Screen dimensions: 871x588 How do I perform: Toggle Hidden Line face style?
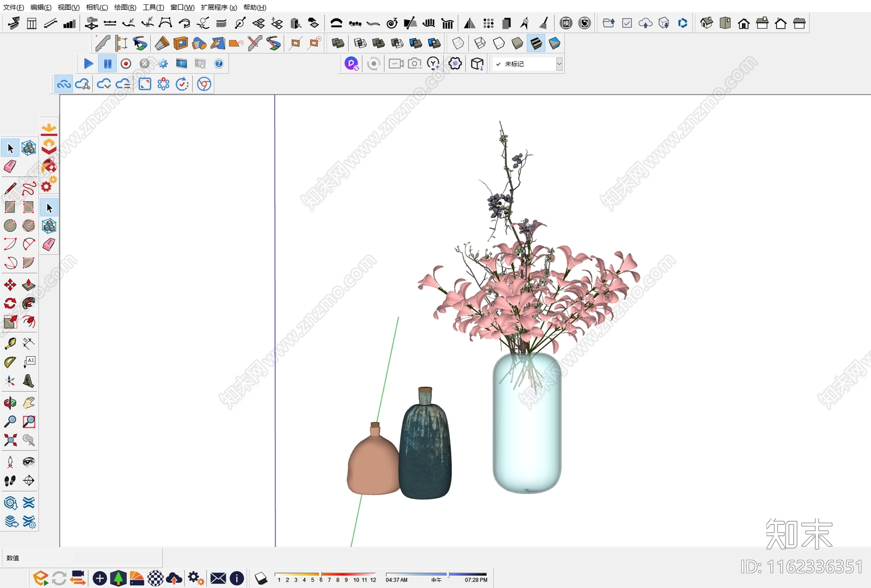499,43
